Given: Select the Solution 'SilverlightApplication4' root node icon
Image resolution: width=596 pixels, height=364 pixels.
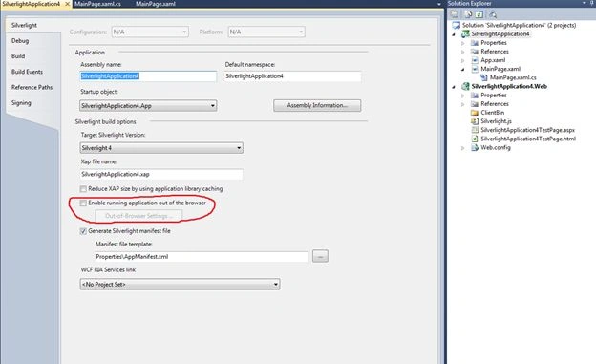Looking at the screenshot, I should point(456,25).
